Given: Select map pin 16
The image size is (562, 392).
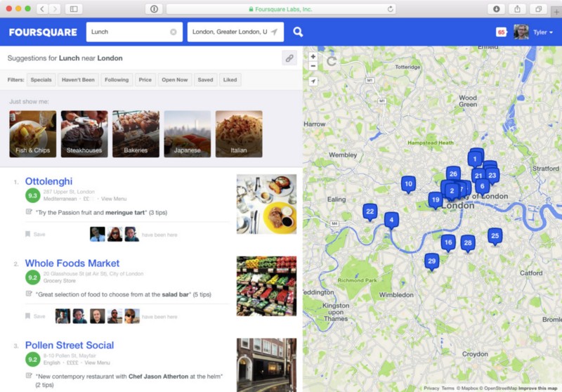Looking at the screenshot, I should coord(448,242).
